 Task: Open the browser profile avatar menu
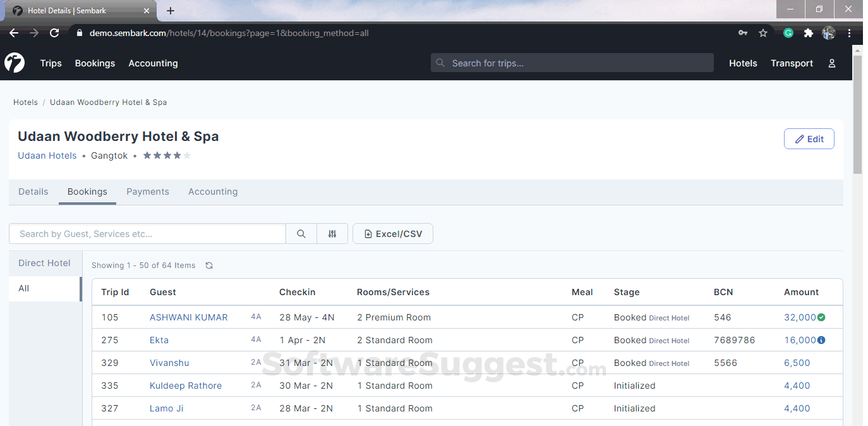828,32
